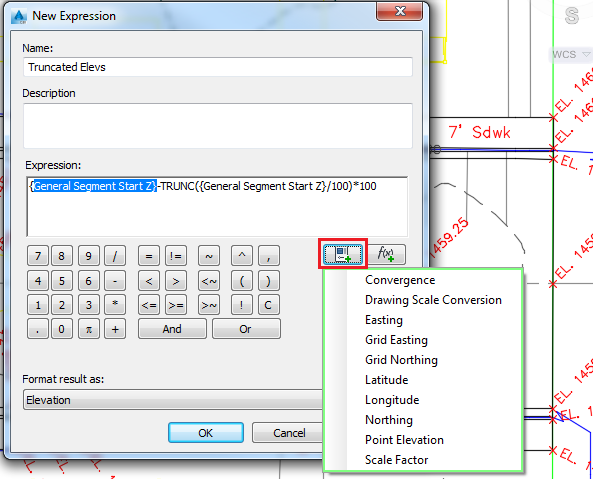Viewport: 593px width, 479px height.
Task: Insert the decimal point button
Action: point(38,329)
